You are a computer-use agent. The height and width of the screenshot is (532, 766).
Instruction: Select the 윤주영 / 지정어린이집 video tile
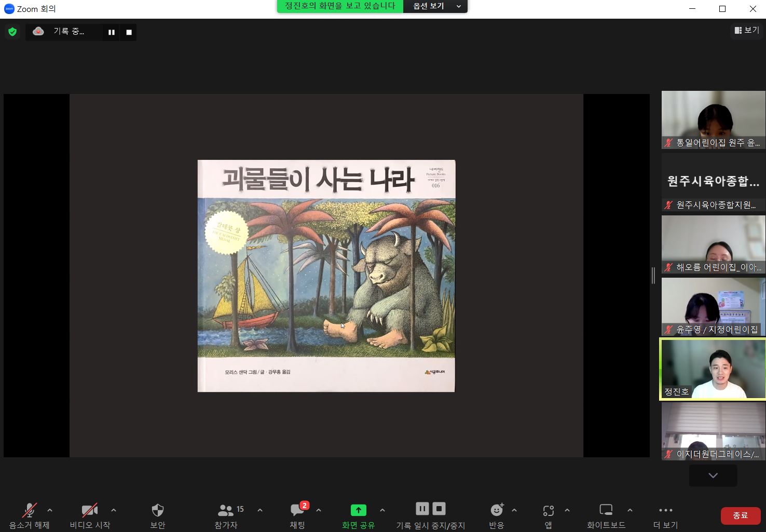point(713,307)
